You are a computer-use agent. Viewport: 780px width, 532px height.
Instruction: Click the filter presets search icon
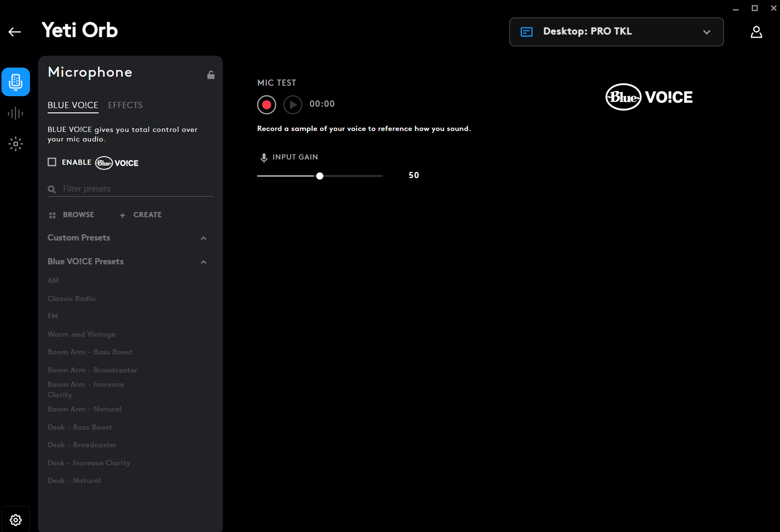click(x=52, y=190)
